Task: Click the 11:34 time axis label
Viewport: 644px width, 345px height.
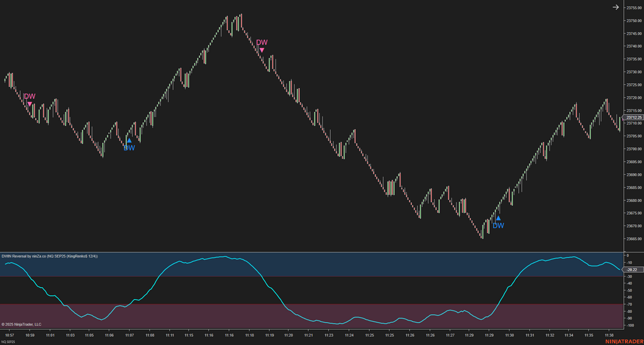Action: [569, 336]
